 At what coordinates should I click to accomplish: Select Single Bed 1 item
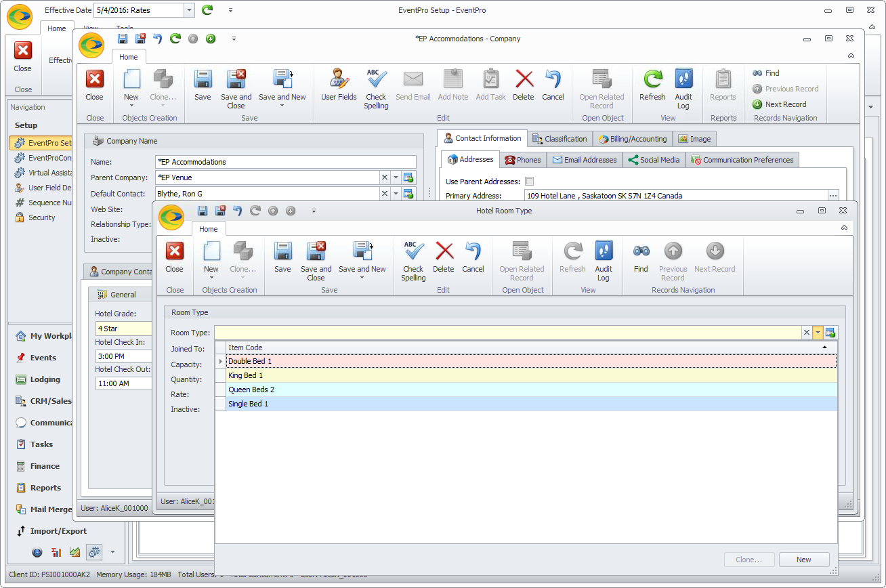click(531, 404)
